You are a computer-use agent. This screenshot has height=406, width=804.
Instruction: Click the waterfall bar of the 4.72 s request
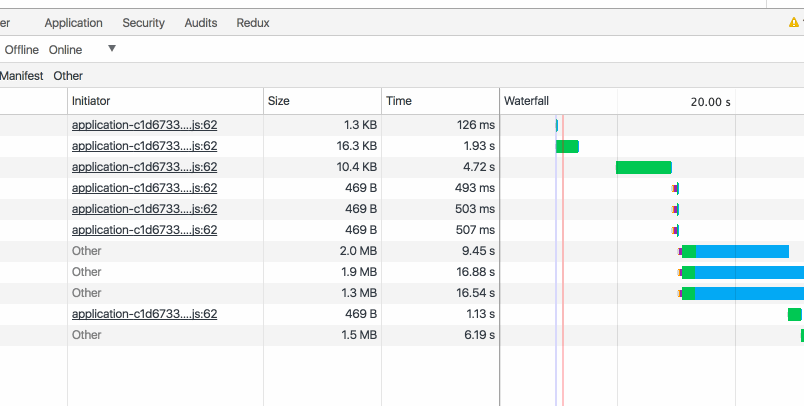[644, 167]
